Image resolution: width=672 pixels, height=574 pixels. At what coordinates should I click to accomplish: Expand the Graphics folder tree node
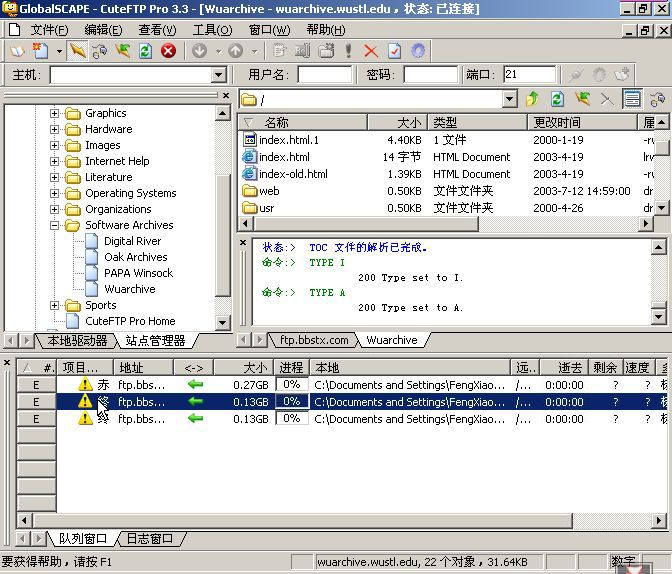(55, 113)
